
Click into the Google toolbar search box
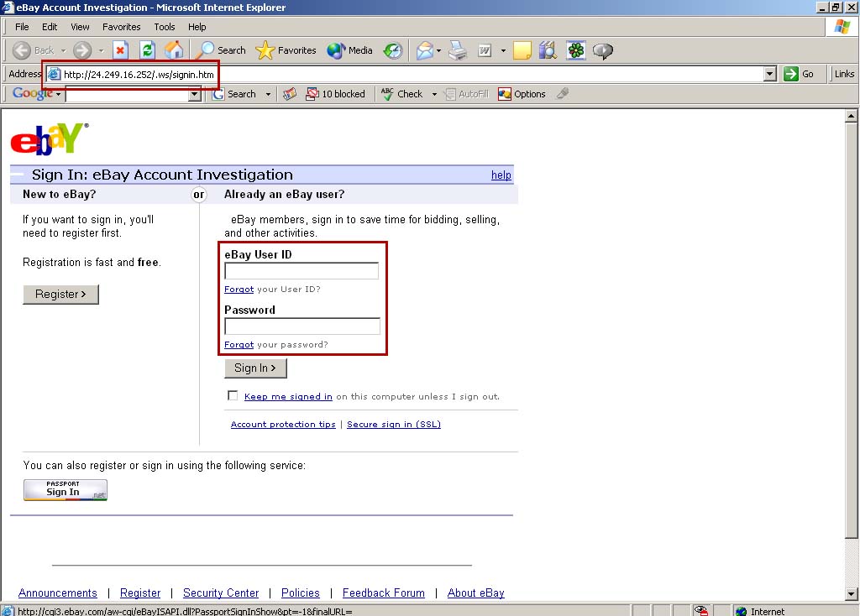coord(128,95)
